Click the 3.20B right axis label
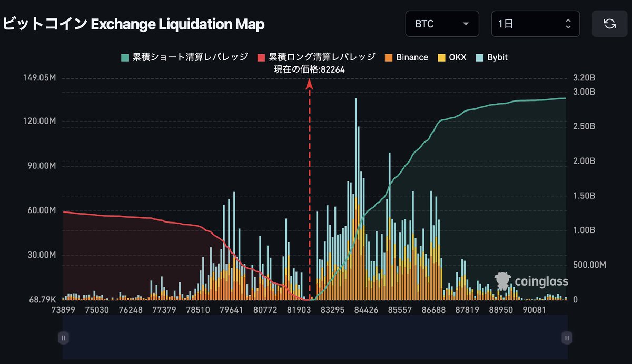 click(x=584, y=78)
